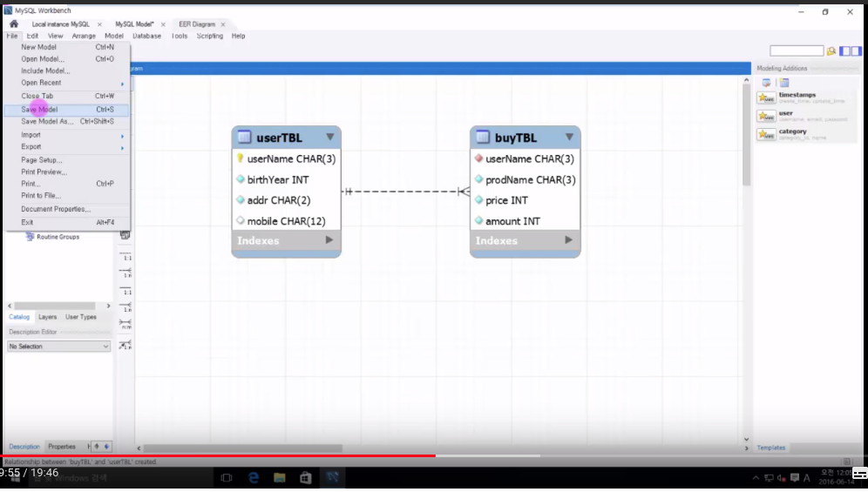Close the MySQL Model tab
This screenshot has width=868, height=492.
pos(163,24)
